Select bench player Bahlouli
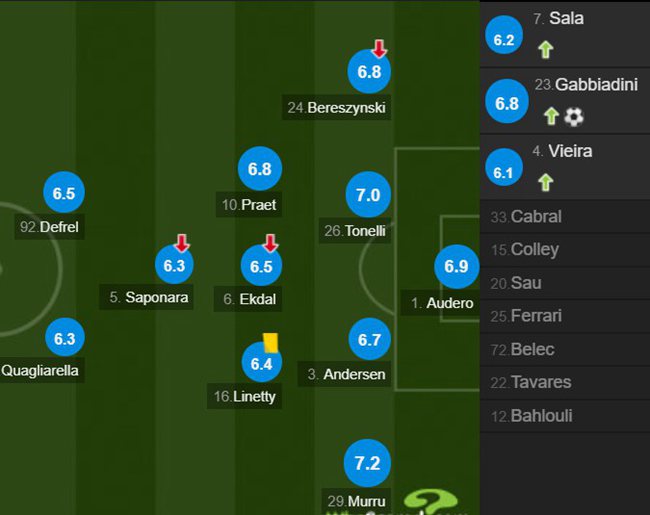 click(540, 415)
